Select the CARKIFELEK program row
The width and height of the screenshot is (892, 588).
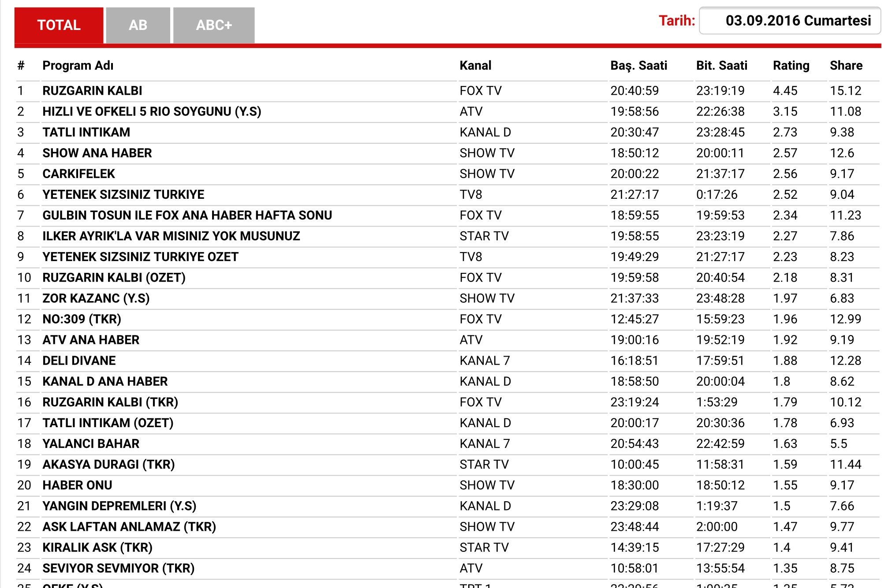coord(78,174)
